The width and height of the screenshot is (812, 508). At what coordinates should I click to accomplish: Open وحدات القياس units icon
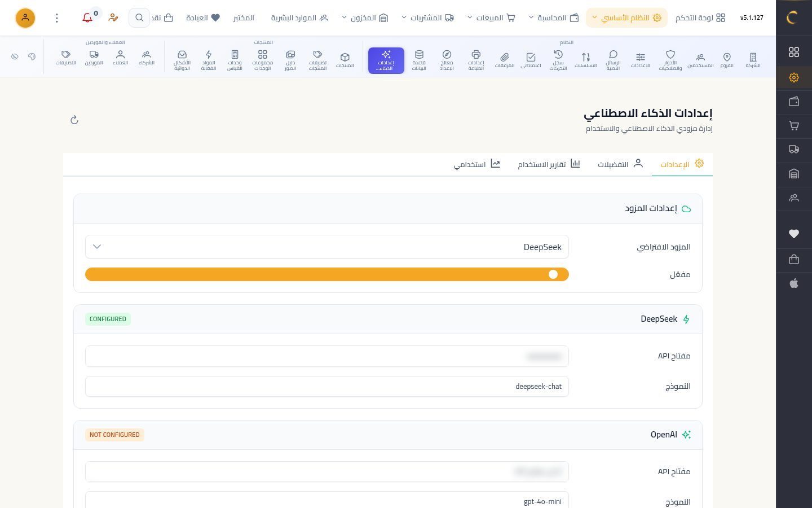[235, 60]
